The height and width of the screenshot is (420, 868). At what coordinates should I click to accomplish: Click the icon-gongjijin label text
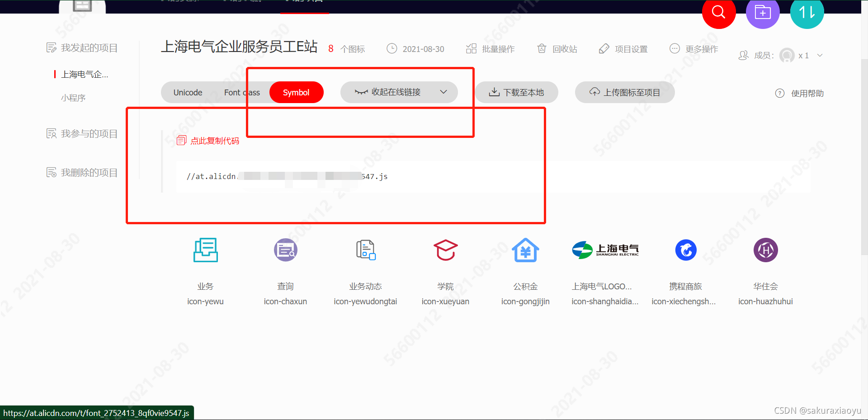(525, 302)
